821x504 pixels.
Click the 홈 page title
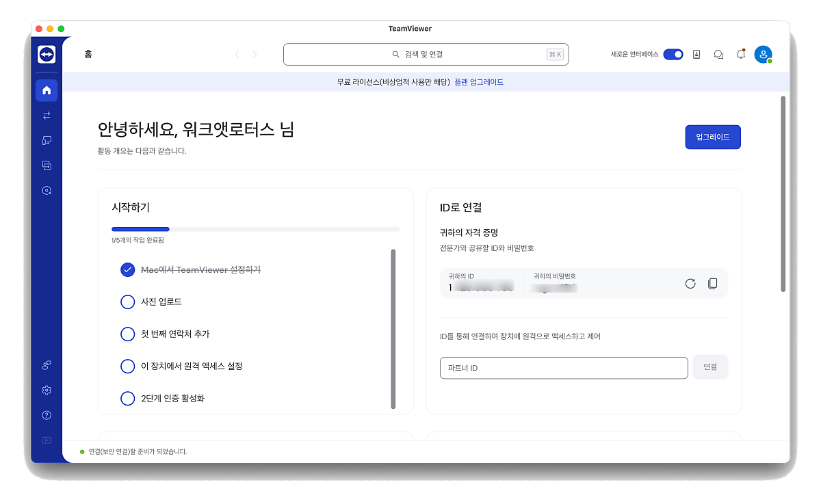(x=88, y=55)
